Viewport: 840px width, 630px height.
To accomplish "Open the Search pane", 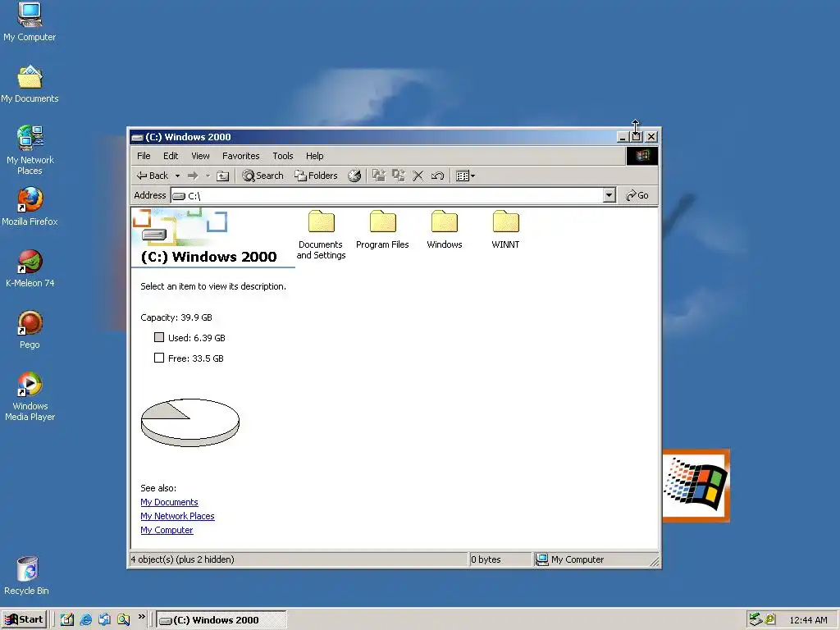I will [x=262, y=176].
